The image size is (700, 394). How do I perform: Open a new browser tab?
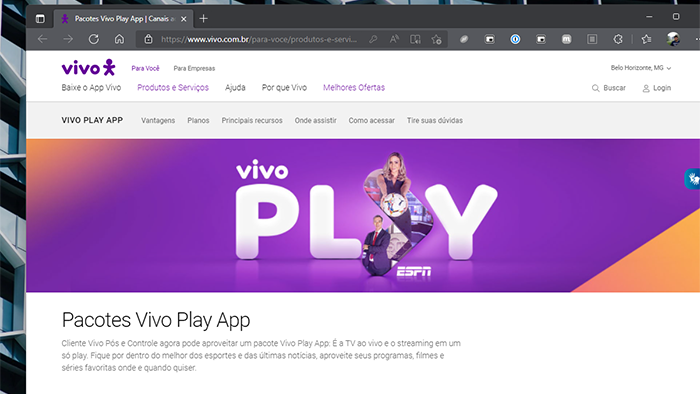pos(204,19)
